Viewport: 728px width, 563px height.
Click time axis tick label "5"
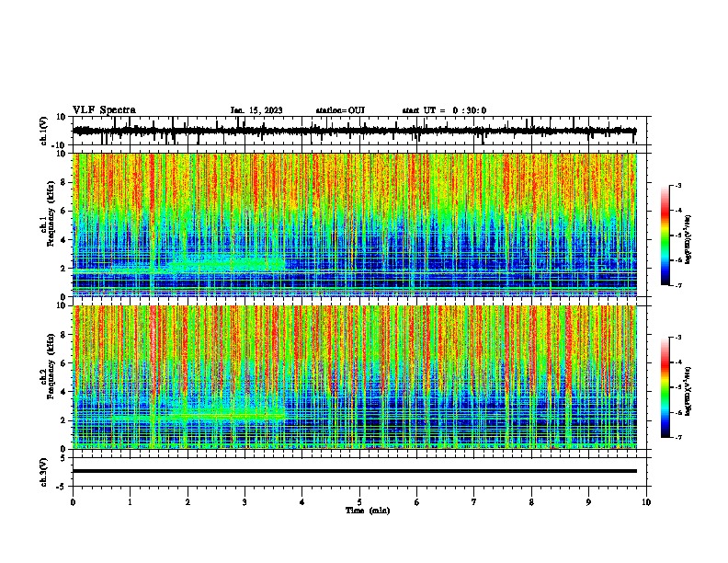point(359,502)
